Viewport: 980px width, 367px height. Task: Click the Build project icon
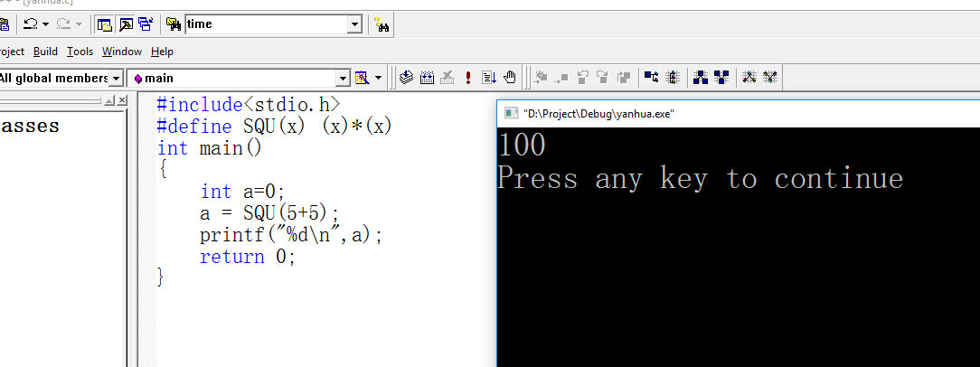(x=427, y=78)
